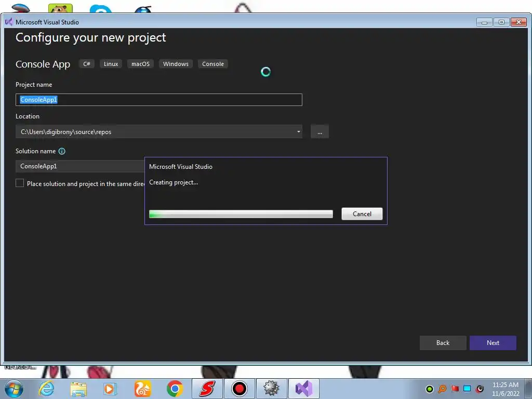Open Windows Explorer folder icon in taskbar

[79, 389]
